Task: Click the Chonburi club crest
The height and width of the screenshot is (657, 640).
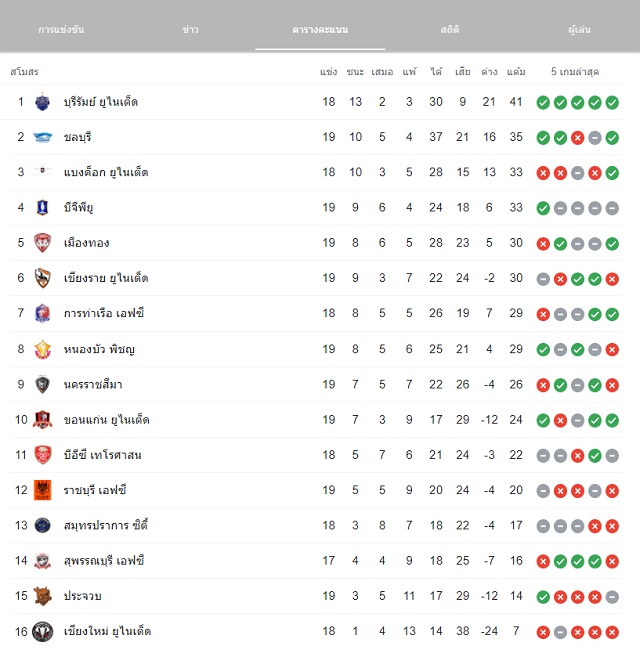Action: (x=42, y=137)
